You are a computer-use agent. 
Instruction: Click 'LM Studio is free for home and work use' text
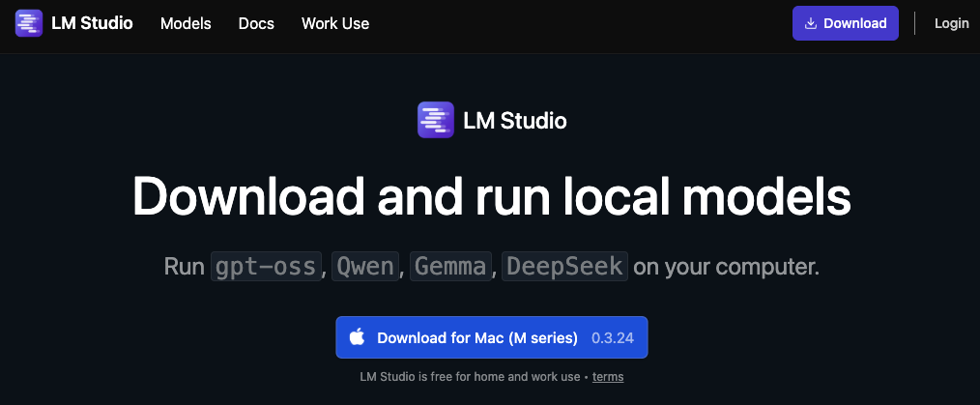pyautogui.click(x=470, y=377)
